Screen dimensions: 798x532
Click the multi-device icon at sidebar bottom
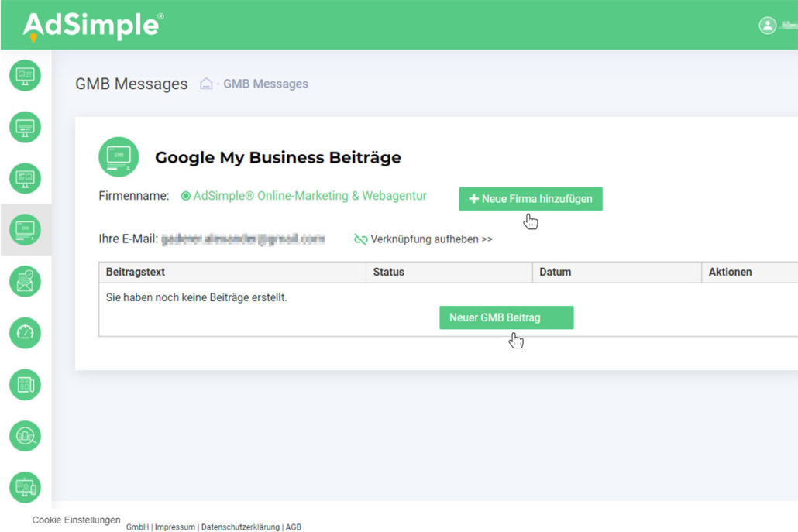tap(25, 487)
